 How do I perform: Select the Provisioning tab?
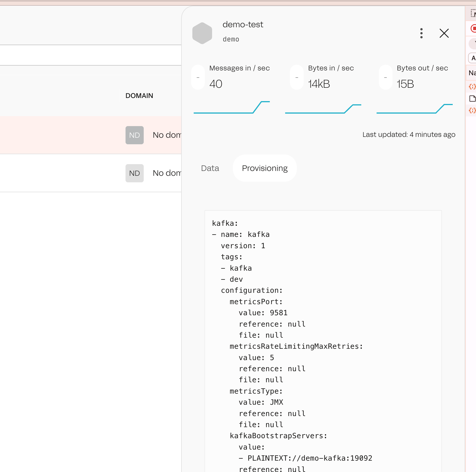[x=265, y=168]
